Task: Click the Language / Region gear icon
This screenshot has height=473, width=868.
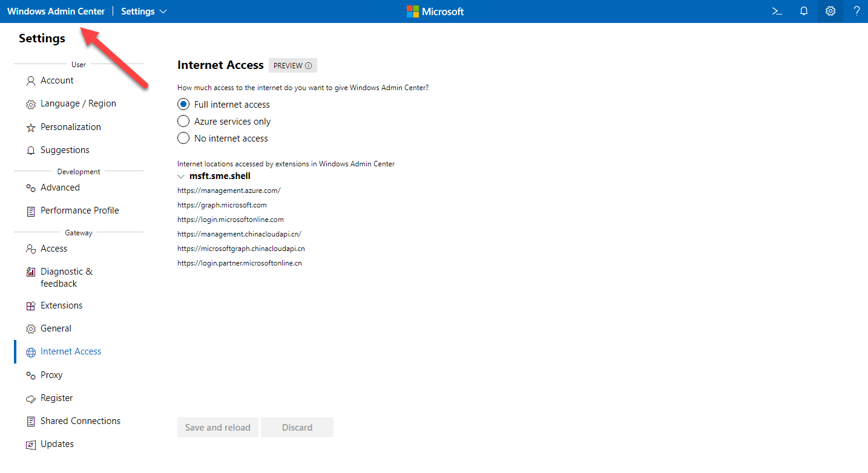Action: 31,104
